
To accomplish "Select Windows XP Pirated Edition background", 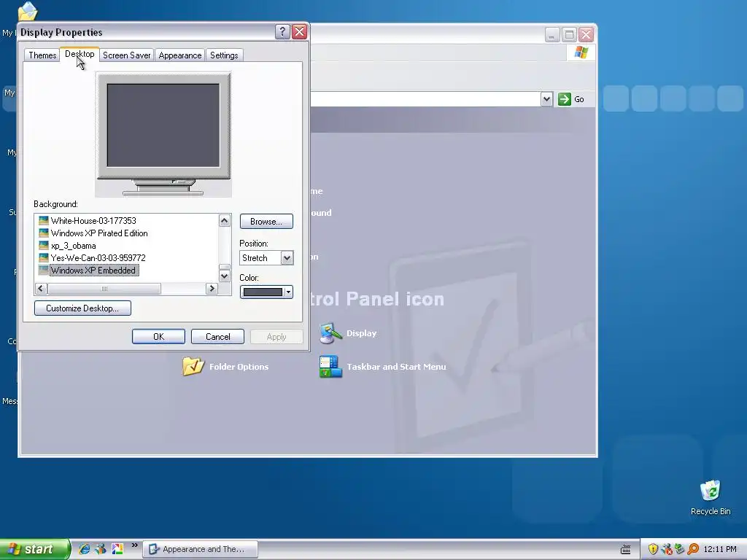I will point(99,233).
